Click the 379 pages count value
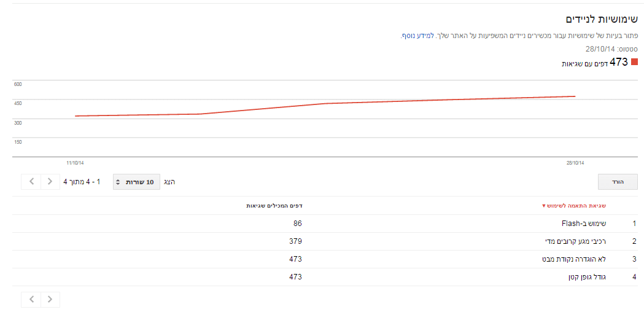Image resolution: width=644 pixels, height=312 pixels. pos(296,241)
